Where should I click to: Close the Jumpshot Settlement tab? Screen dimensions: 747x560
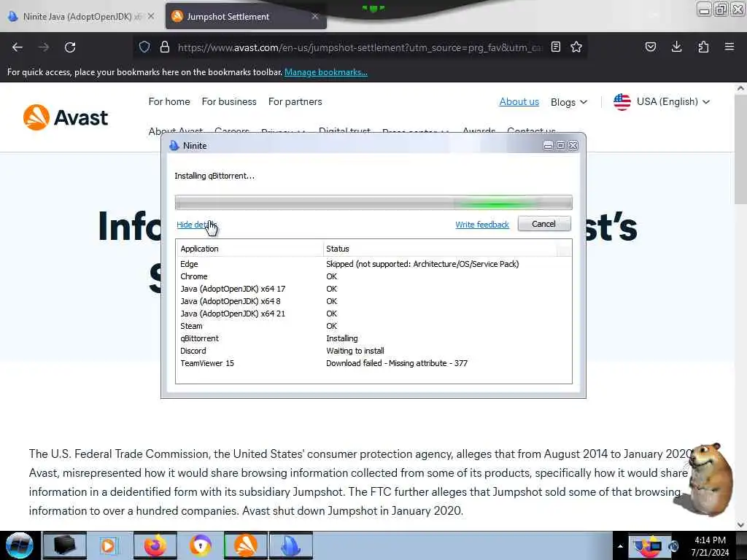click(x=315, y=16)
